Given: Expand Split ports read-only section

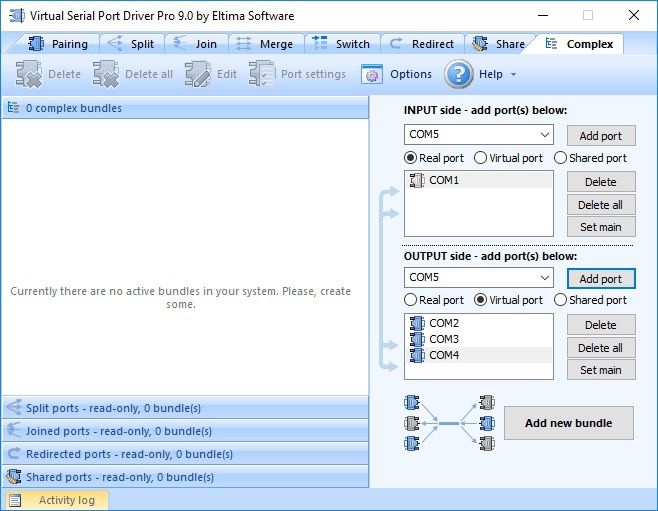Looking at the screenshot, I should click(185, 408).
